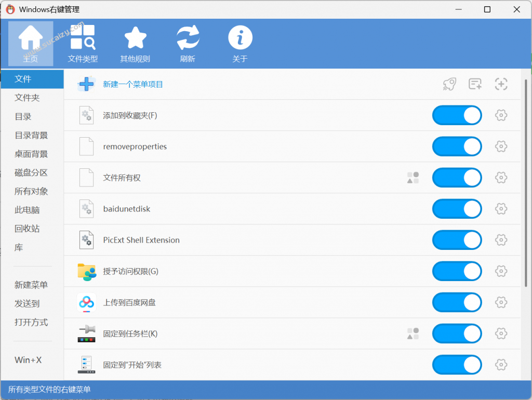Switch off 固定到"开始"列表 toggle

point(457,365)
